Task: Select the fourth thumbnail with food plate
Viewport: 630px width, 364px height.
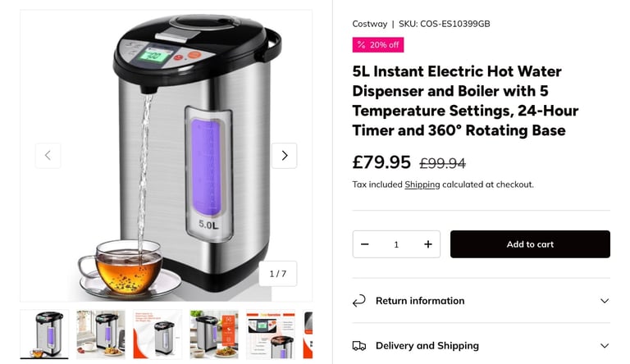Action: (214, 334)
